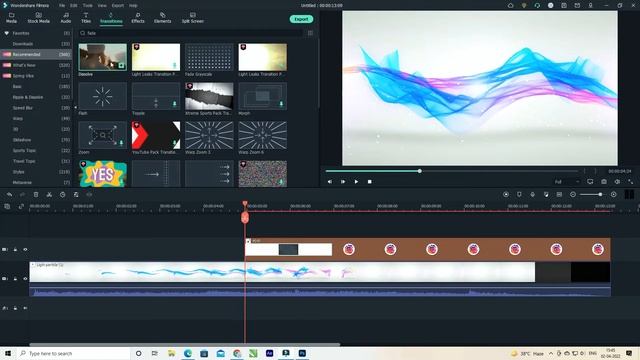Click the add track icon at ruler left
The image size is (640, 360).
[7, 207]
